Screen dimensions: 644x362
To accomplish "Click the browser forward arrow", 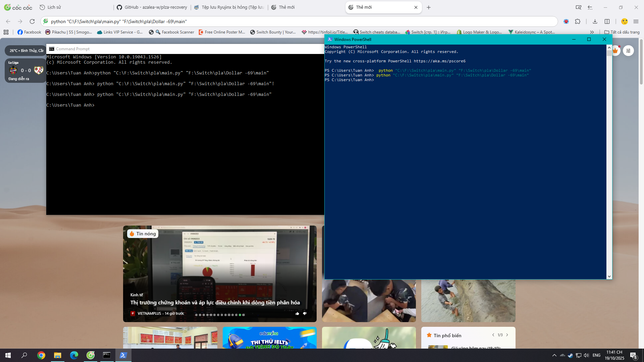I will 20,21.
